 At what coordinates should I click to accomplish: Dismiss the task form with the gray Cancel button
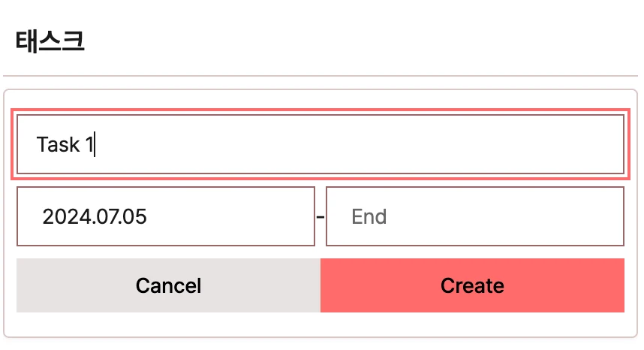tap(168, 285)
